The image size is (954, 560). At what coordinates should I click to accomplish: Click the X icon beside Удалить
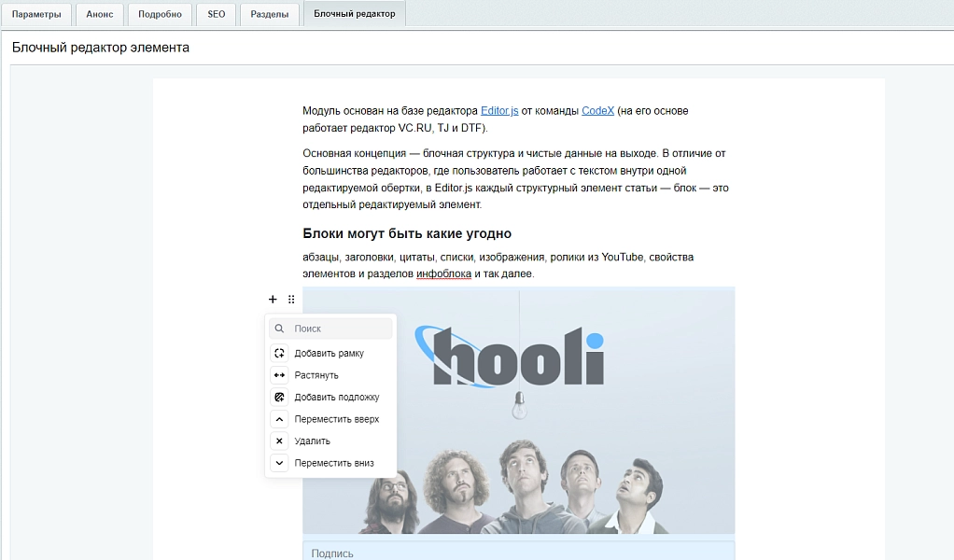(279, 441)
